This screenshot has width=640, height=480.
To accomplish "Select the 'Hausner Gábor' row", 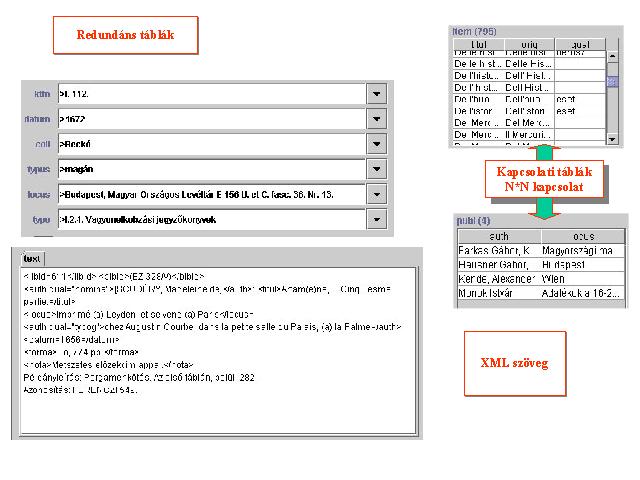I will pos(541,264).
